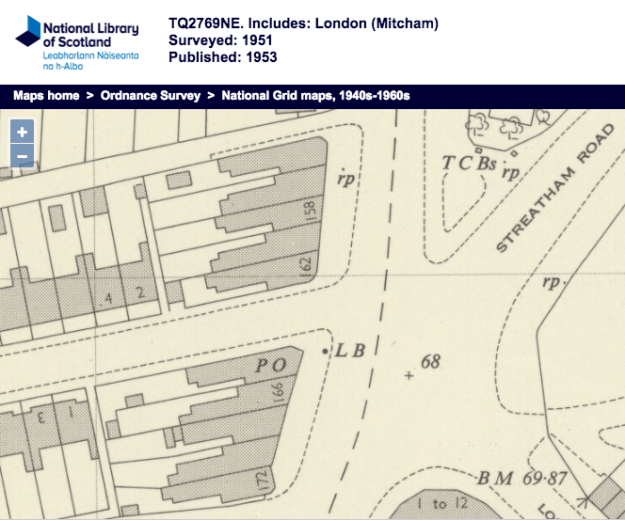625x520 pixels.
Task: Open National Grid maps, 1940s-1960s breadcrumb
Action: coord(316,96)
